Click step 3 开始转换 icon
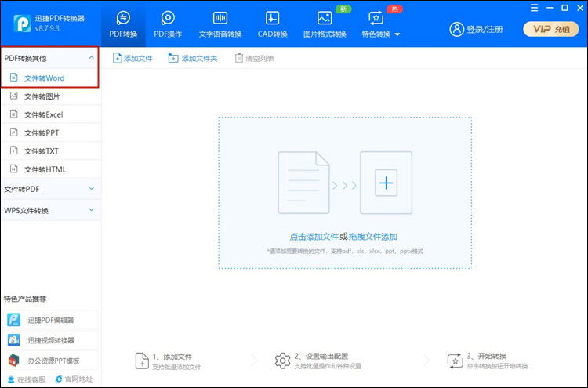 pyautogui.click(x=456, y=361)
